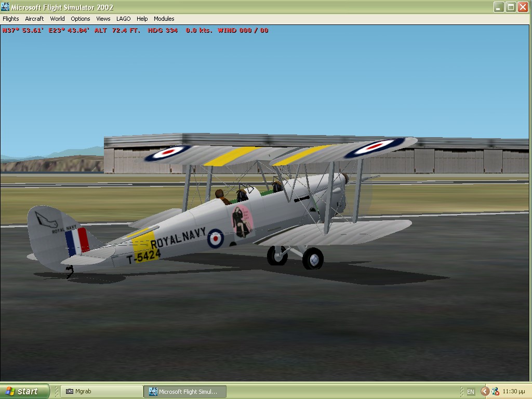Open the LAGO menu

click(124, 19)
